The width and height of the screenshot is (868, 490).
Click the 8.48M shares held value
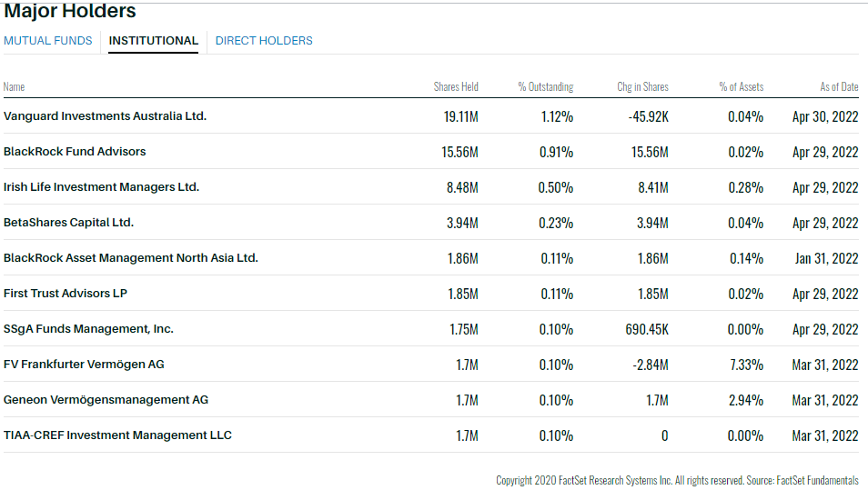[x=462, y=187]
